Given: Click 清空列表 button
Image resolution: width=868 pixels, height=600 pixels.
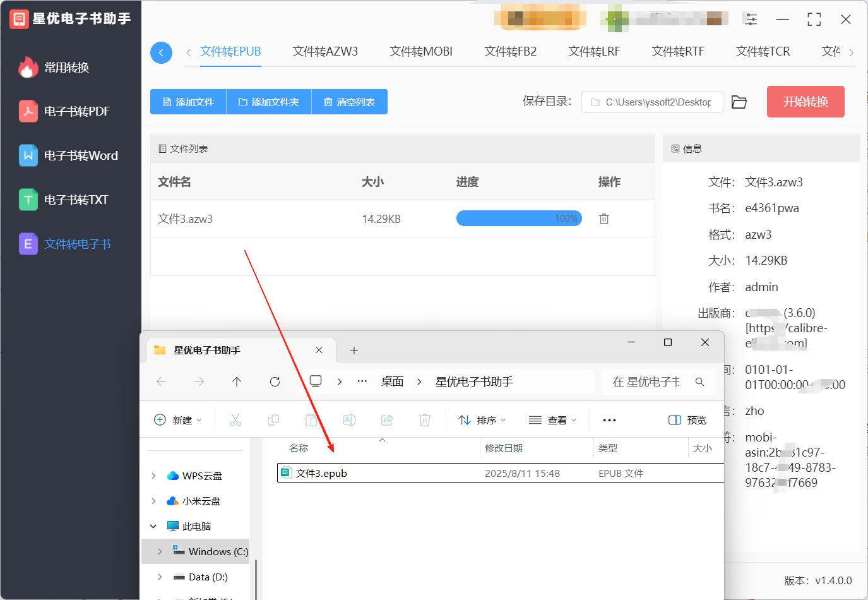Looking at the screenshot, I should point(350,102).
